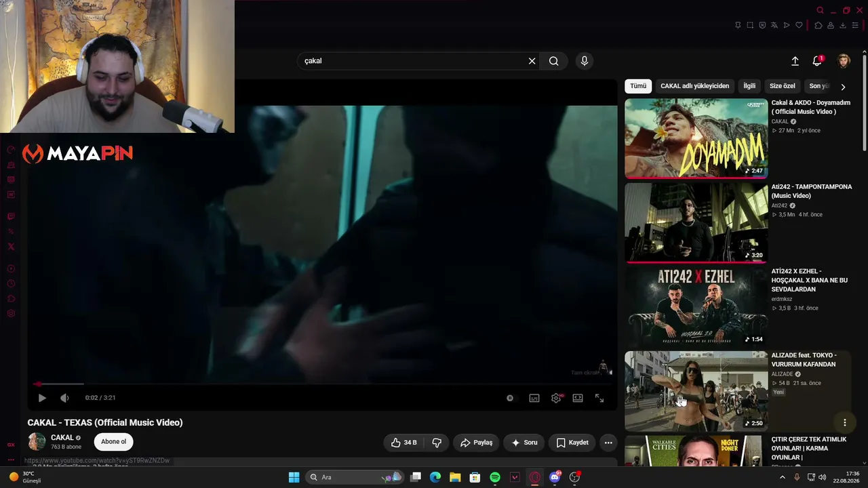Screen dimensions: 868x488
Task: Open Spotify from the taskbar
Action: [495, 477]
